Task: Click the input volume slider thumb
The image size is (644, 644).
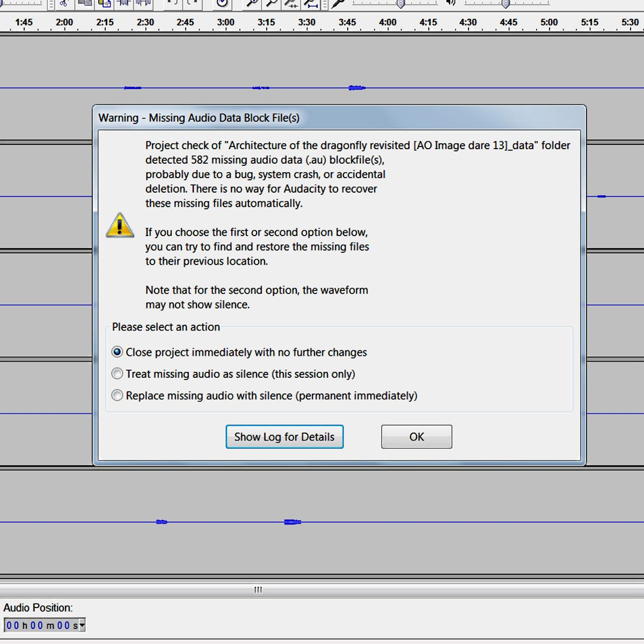Action: pos(401,4)
